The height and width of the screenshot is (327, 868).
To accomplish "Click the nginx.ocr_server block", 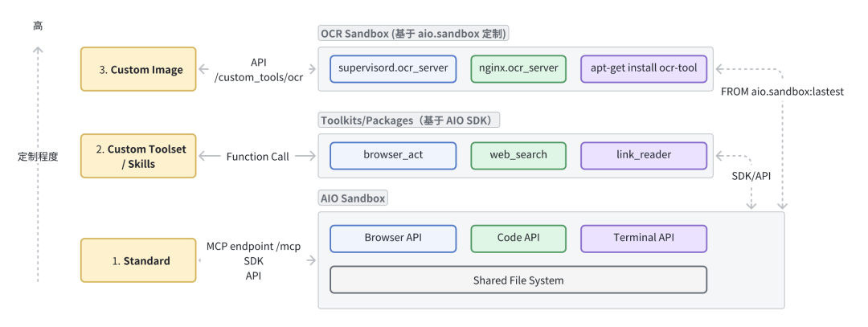I will coord(518,68).
